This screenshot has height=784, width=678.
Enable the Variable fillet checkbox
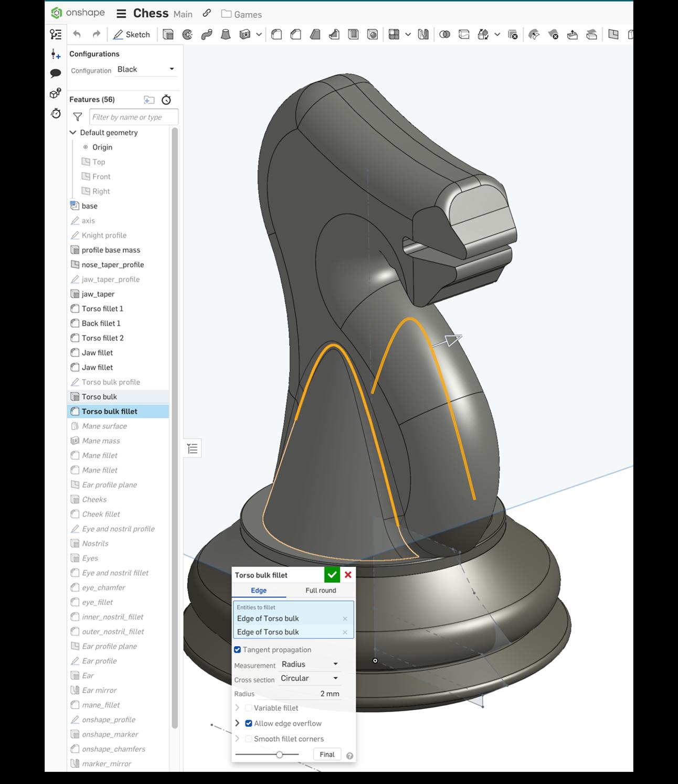(249, 708)
